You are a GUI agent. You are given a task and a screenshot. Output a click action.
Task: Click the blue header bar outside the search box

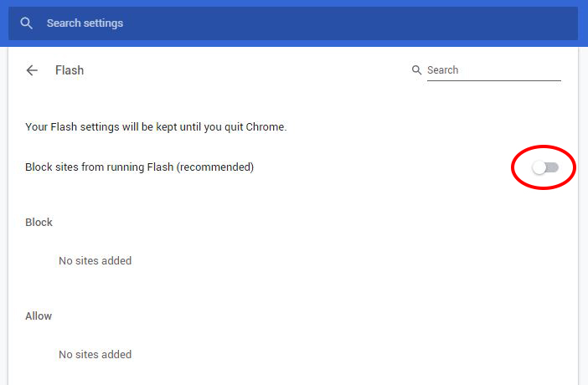pos(293,44)
